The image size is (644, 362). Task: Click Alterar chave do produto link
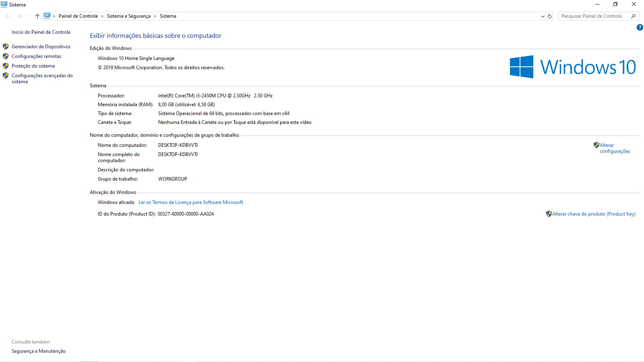tap(594, 214)
